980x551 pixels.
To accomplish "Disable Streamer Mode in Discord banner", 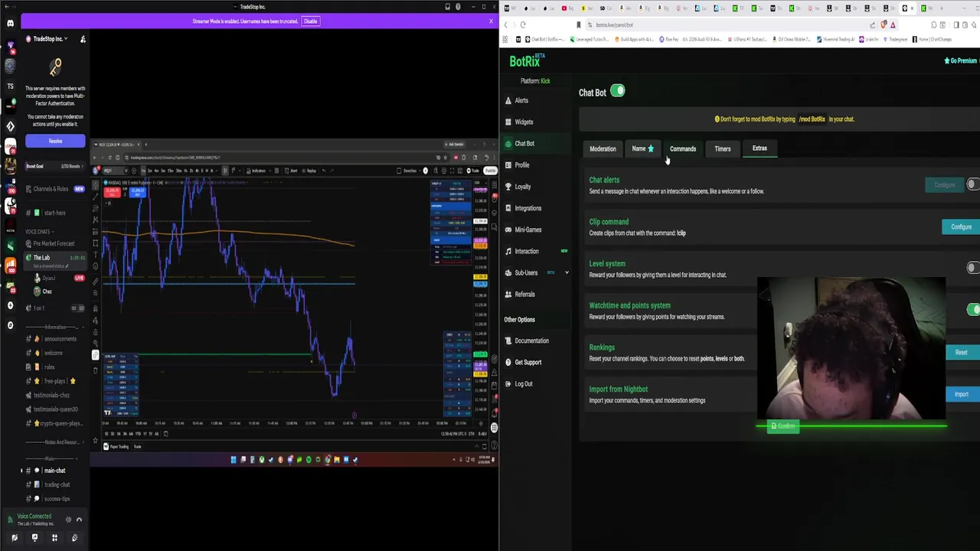I will tap(310, 21).
